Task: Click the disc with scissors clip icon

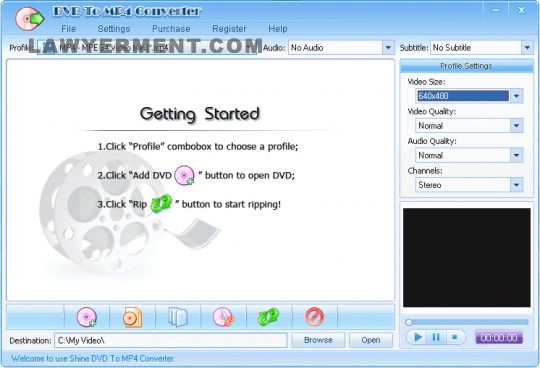Action: pos(224,317)
